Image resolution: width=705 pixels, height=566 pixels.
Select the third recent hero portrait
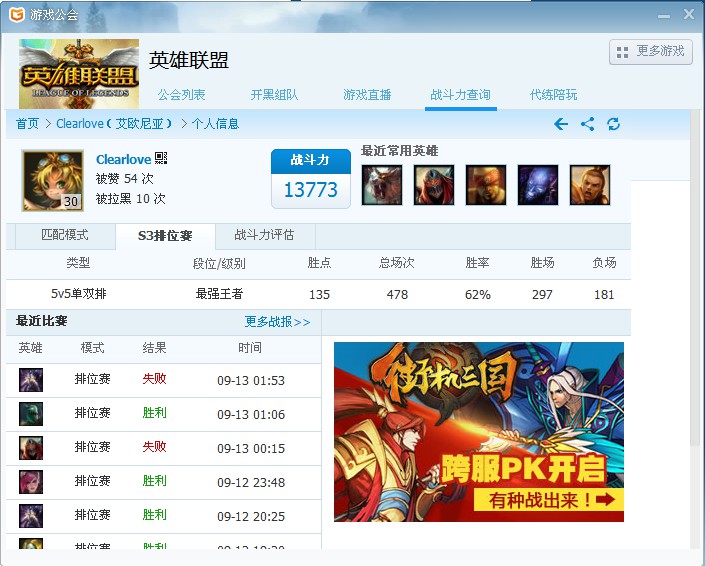(x=486, y=185)
